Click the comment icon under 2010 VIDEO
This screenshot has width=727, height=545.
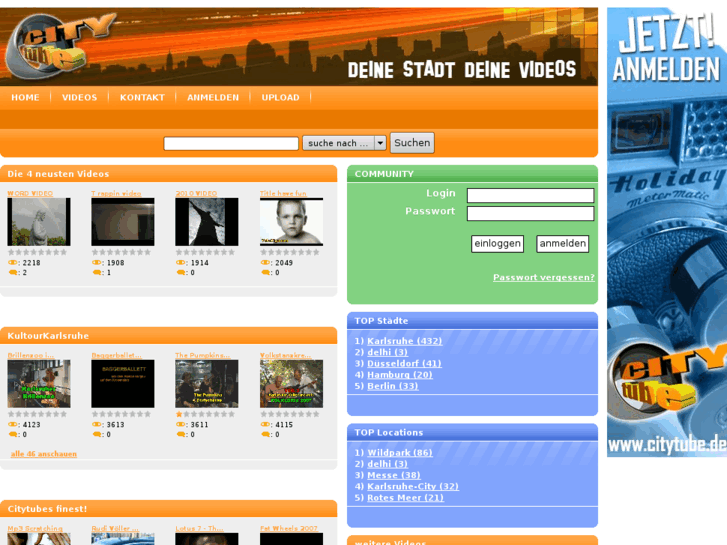point(180,273)
